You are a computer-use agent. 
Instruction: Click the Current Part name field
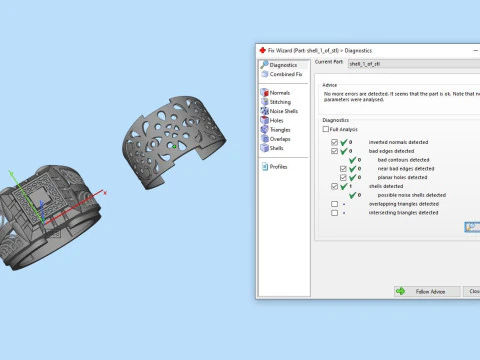(414, 64)
